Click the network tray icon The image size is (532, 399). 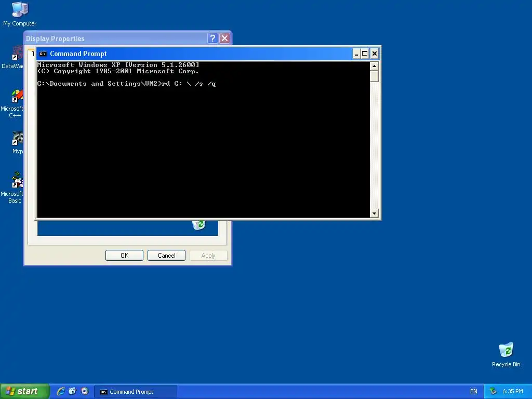coord(493,391)
